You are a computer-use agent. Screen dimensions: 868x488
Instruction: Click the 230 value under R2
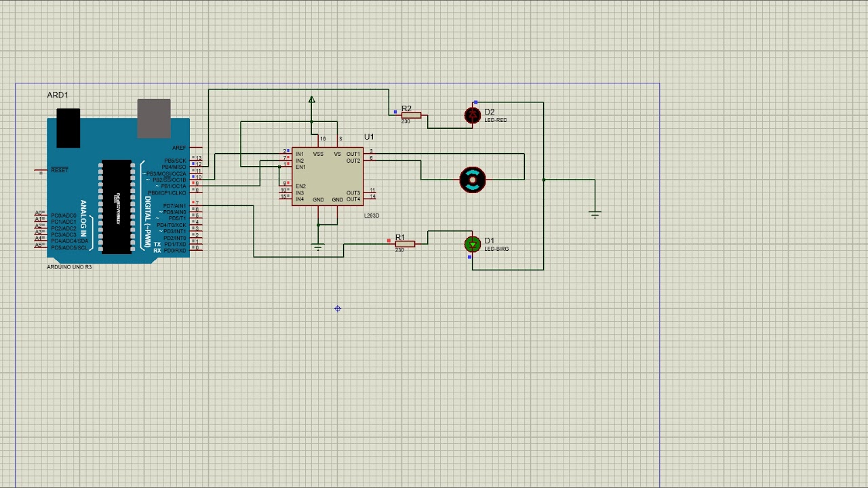coord(406,121)
